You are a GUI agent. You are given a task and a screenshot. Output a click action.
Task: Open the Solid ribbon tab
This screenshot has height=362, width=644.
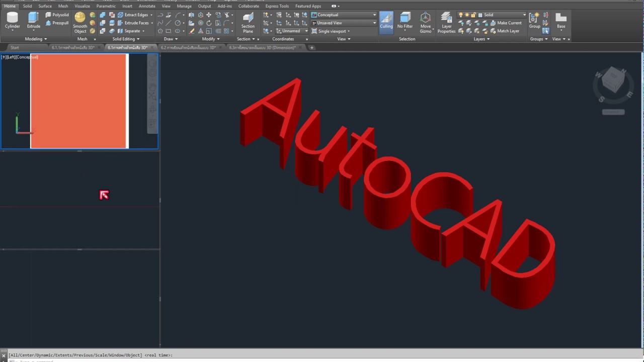27,6
